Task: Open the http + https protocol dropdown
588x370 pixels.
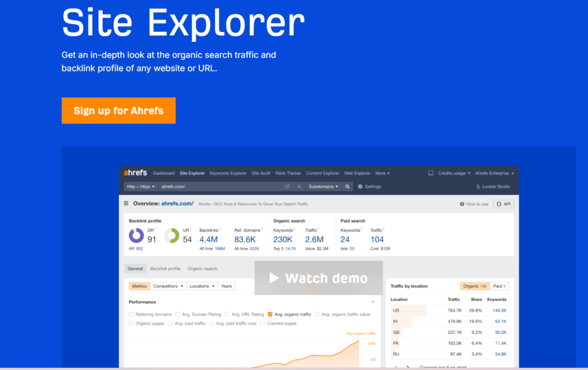Action: click(141, 186)
